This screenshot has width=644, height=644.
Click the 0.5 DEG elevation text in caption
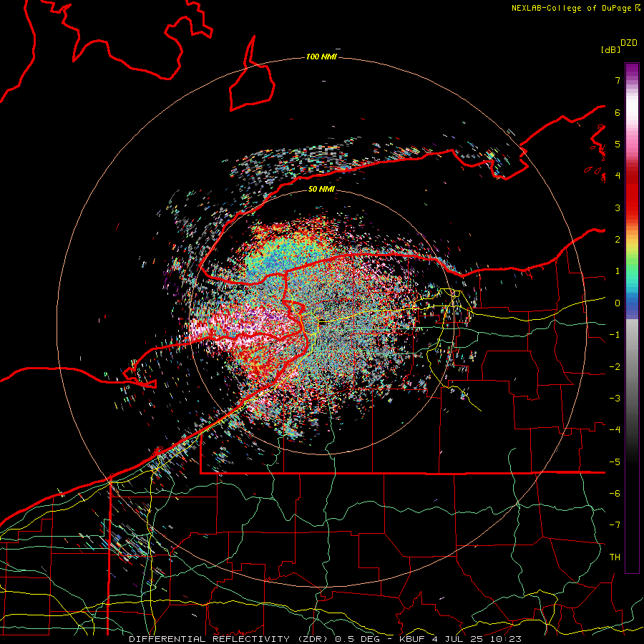tap(357, 639)
